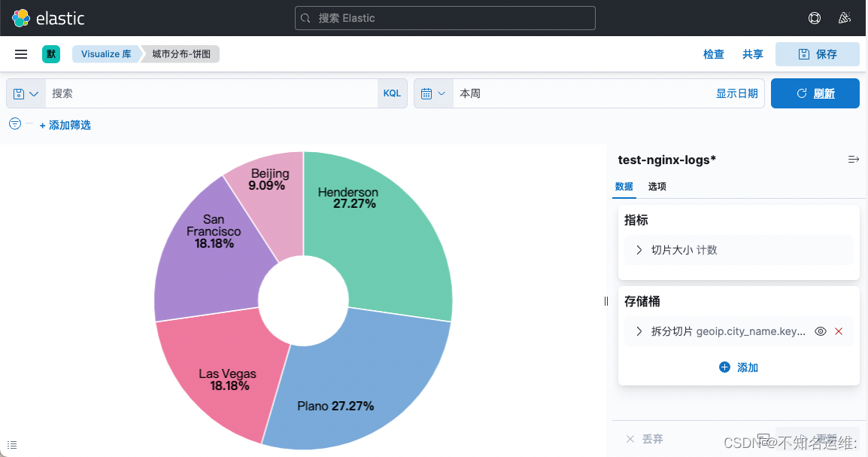The width and height of the screenshot is (868, 457).
Task: Open the filter options circle icon
Action: coord(14,123)
